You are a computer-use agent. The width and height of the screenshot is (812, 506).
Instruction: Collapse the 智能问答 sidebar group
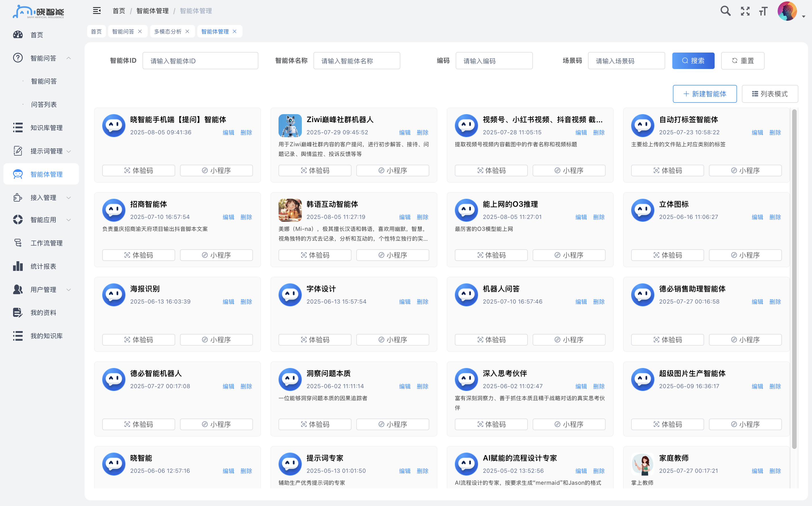pos(43,58)
